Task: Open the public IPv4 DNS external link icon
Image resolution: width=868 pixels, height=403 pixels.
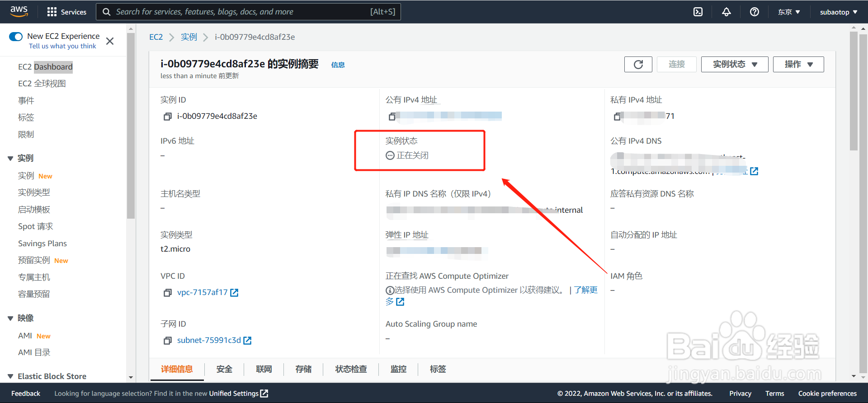Action: [x=754, y=171]
